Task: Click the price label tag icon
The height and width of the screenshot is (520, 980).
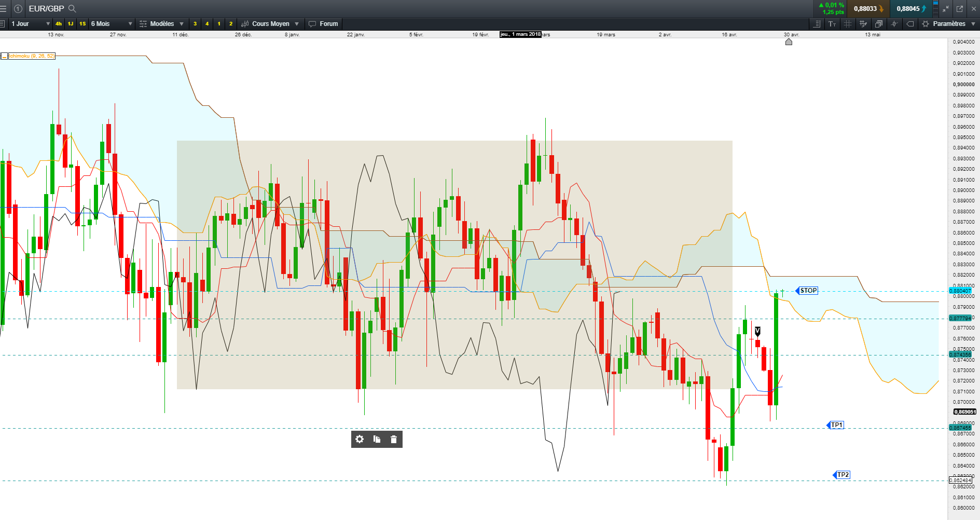Action: point(910,24)
